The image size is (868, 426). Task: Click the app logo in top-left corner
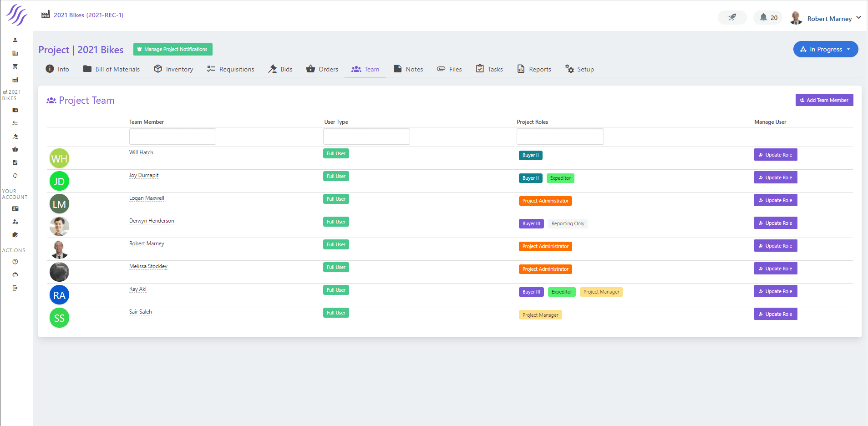click(16, 15)
